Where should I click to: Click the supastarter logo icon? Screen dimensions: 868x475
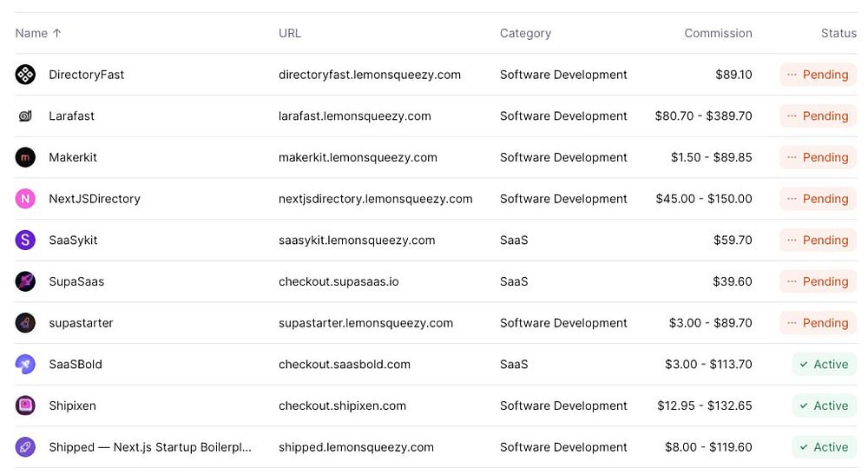tap(25, 323)
